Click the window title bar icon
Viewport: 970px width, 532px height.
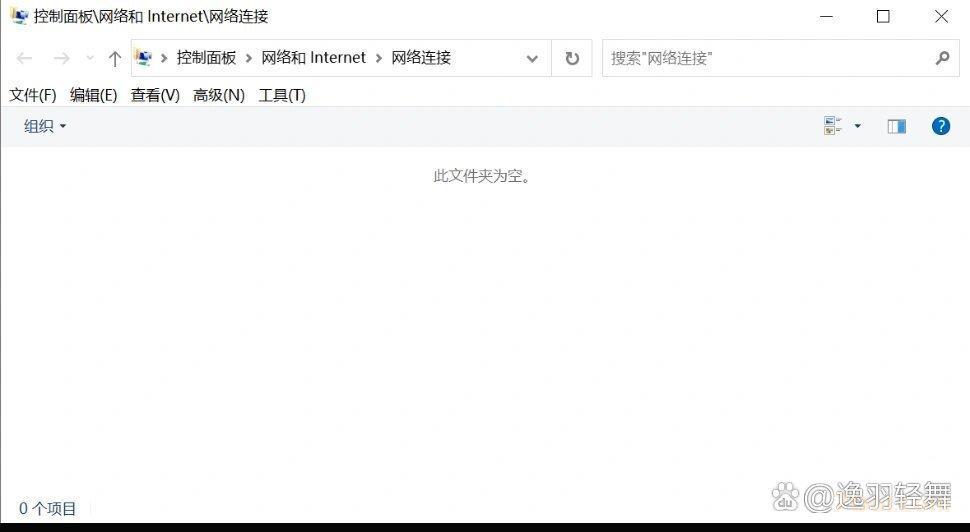coord(19,16)
